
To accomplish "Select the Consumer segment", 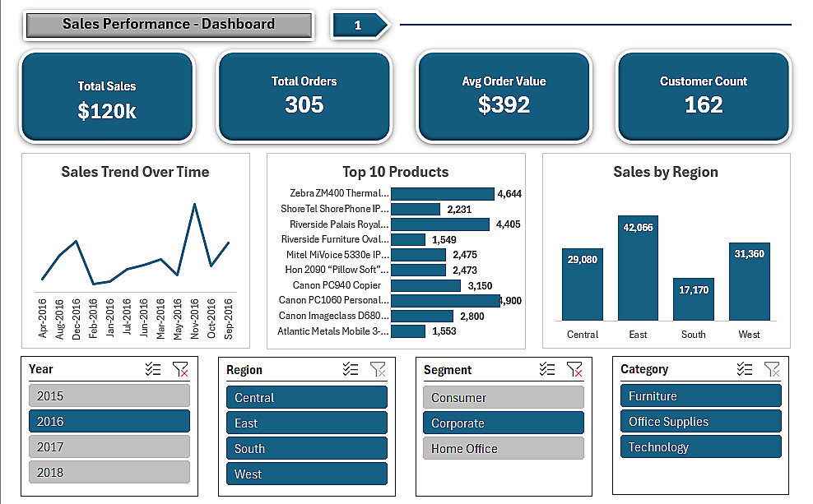I will (504, 397).
